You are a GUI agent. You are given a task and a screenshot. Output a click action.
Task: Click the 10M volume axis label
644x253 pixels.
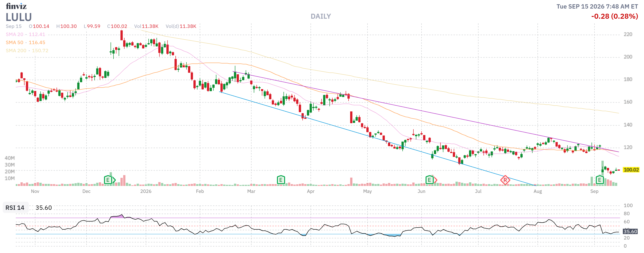(x=10, y=178)
